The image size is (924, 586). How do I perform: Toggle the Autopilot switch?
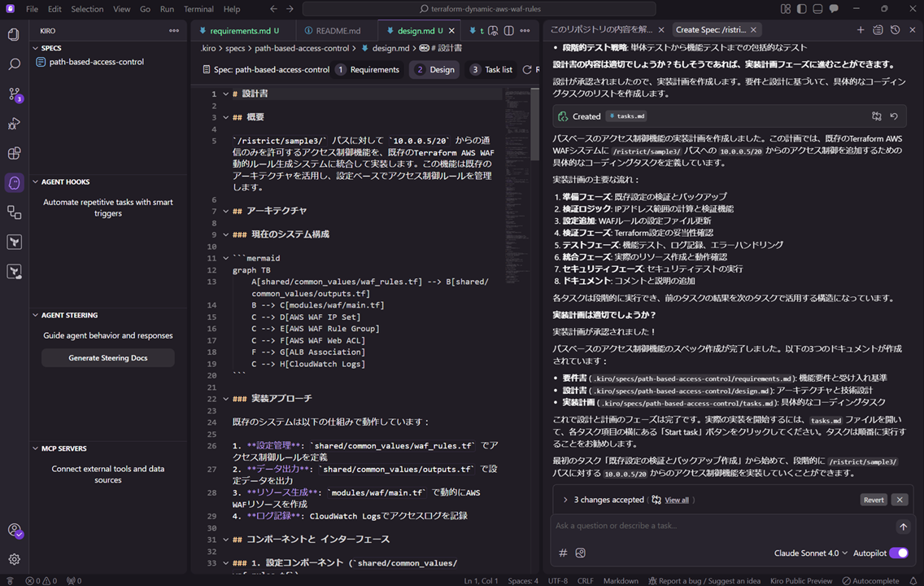coord(899,553)
